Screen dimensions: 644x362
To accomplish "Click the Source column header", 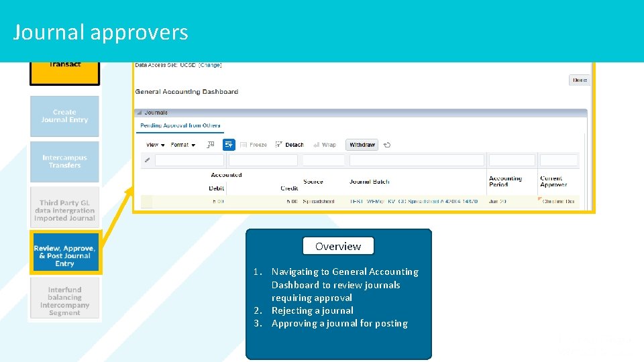I will pos(313,182).
